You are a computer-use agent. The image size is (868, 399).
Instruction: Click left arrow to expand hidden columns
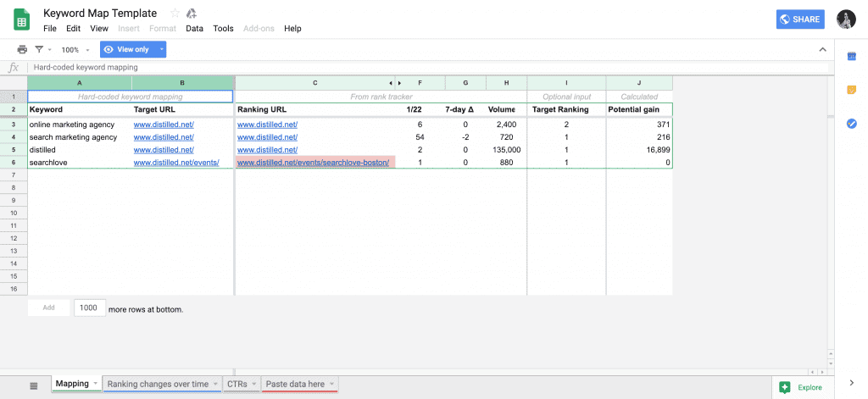tap(392, 84)
